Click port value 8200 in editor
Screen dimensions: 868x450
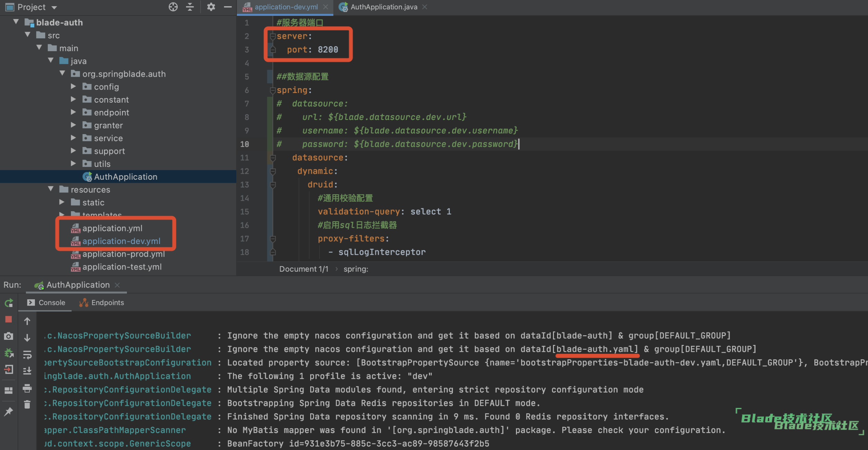[x=328, y=50]
